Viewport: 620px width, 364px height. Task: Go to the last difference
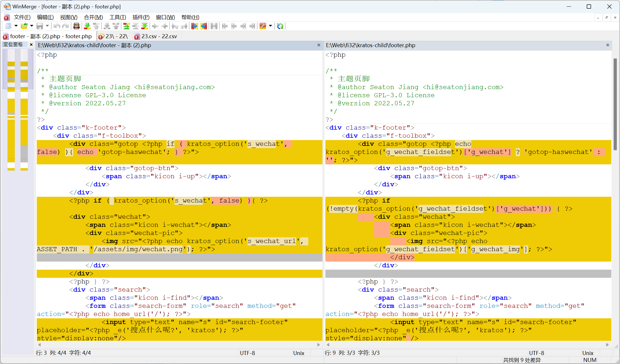pyautogui.click(x=144, y=26)
